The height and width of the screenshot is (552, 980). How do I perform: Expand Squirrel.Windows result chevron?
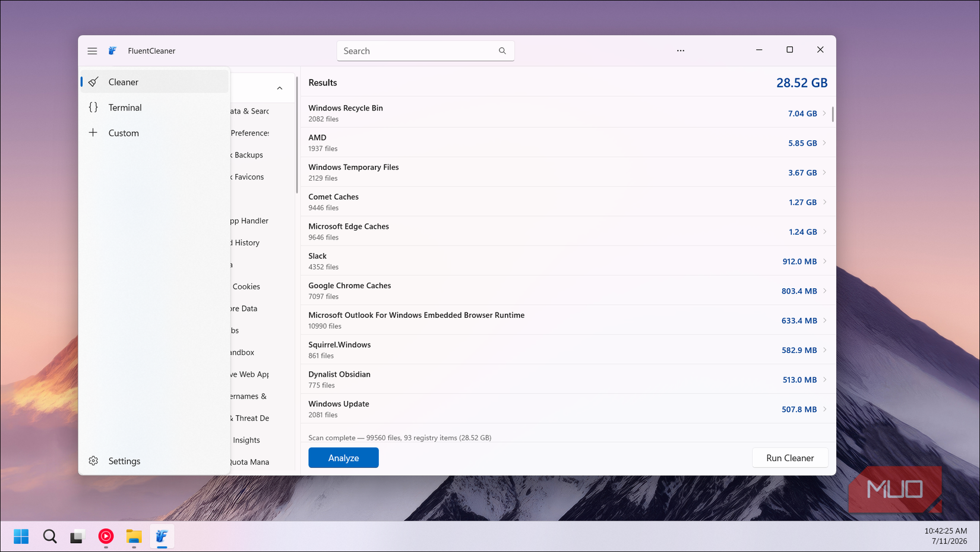click(824, 350)
